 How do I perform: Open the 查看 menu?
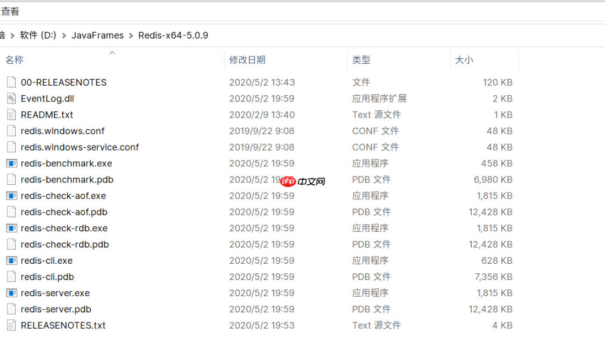[x=10, y=10]
